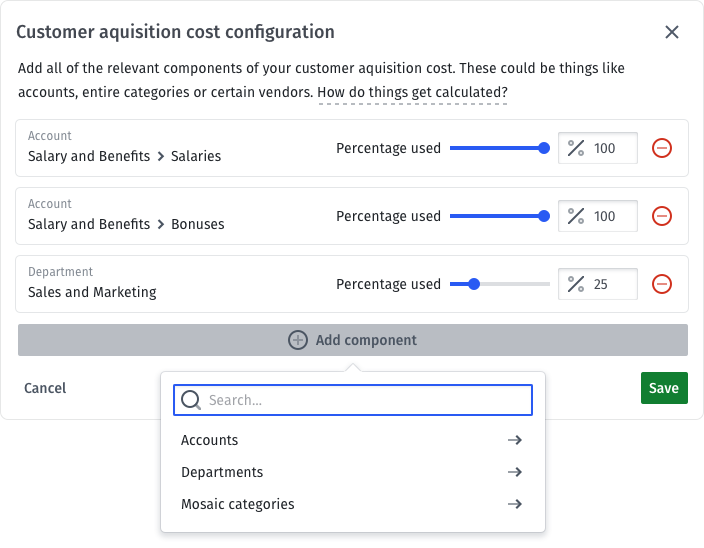This screenshot has height=548, width=704.
Task: Click the percent icon in Sales and Marketing row
Action: [x=576, y=284]
